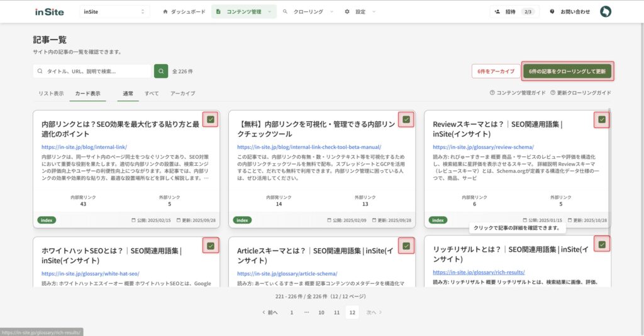Switch to リスト表示 view
This screenshot has height=336, width=644.
click(x=51, y=93)
